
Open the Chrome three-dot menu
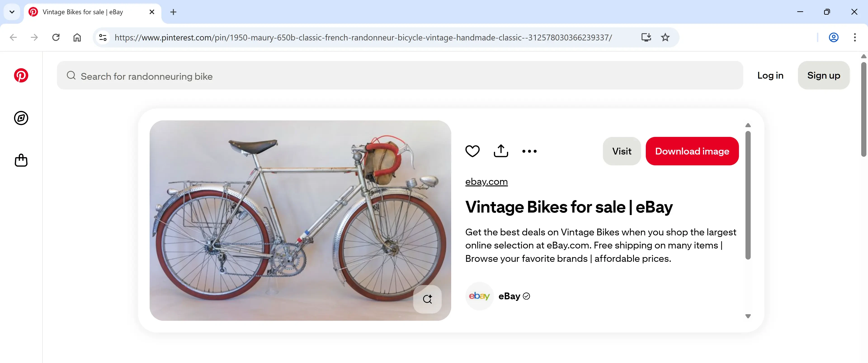(x=855, y=37)
